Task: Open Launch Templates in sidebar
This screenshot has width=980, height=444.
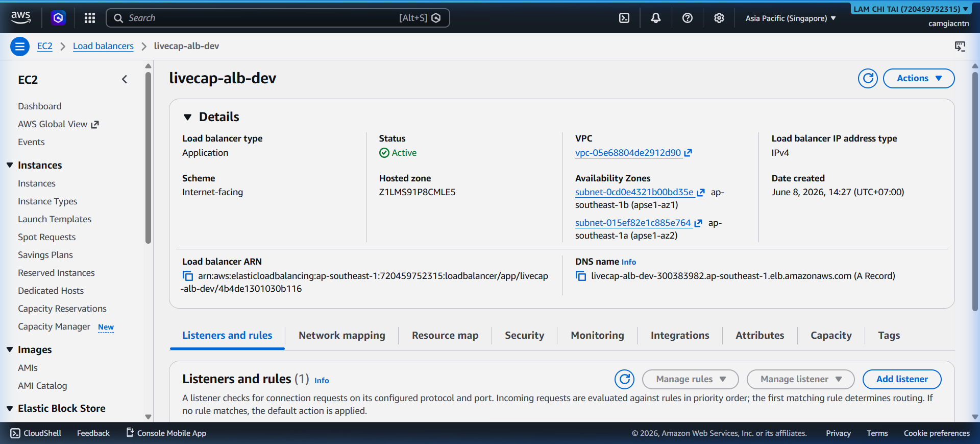Action: point(55,219)
